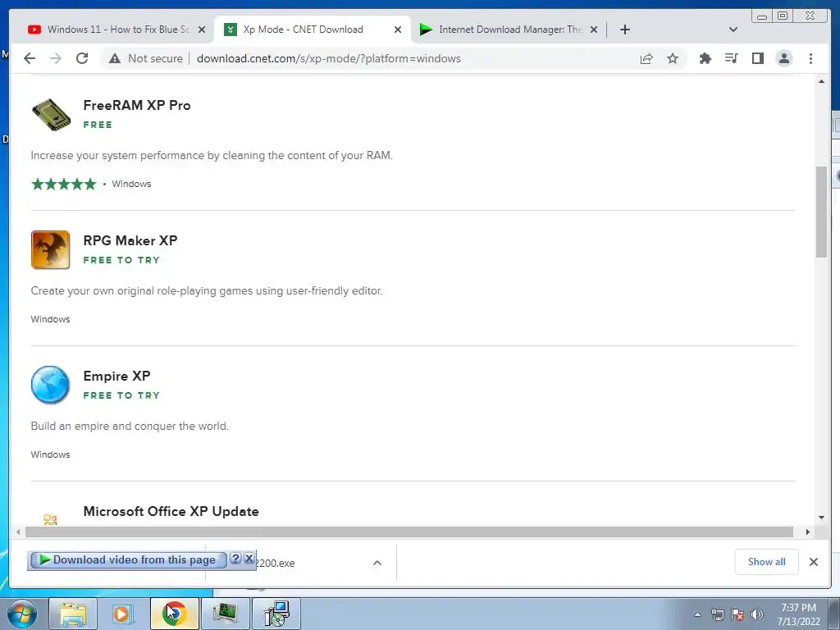Click the address bar URL
840x630 pixels.
point(328,58)
